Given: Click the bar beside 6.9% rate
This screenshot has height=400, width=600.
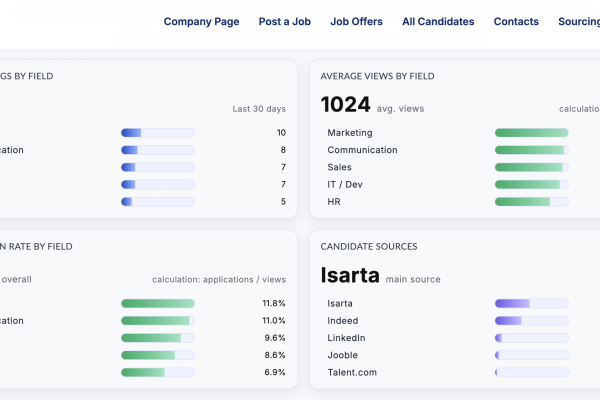Looking at the screenshot, I should pyautogui.click(x=157, y=372).
